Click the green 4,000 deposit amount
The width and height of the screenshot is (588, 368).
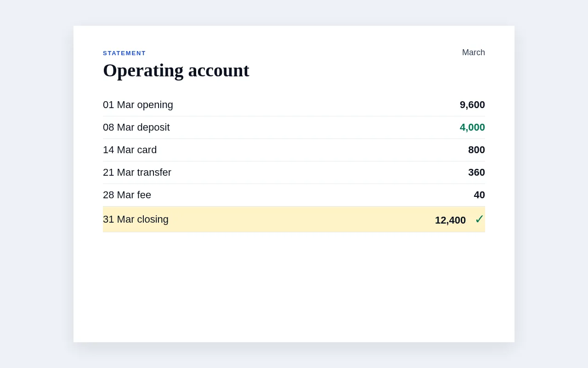point(472,127)
